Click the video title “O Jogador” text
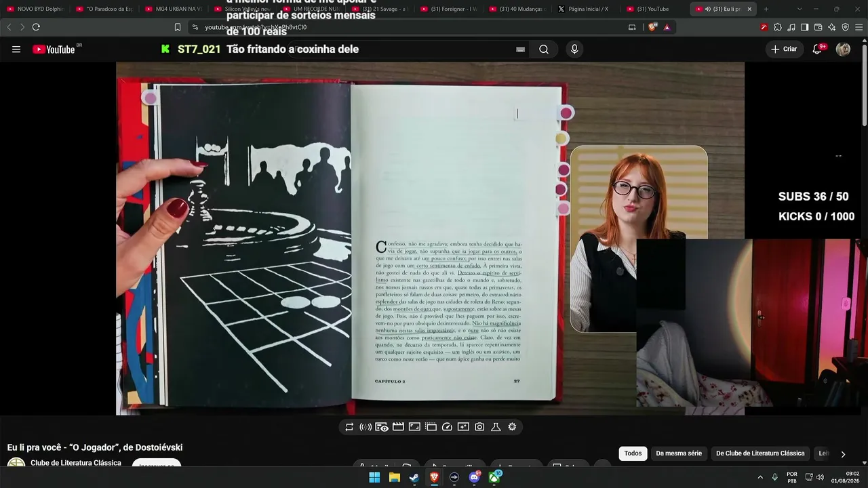 pos(96,447)
